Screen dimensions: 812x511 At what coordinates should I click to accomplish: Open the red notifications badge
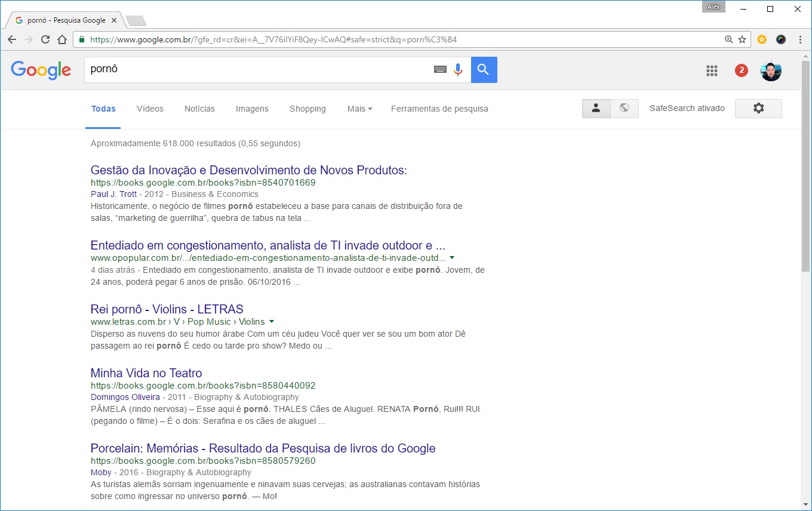tap(742, 70)
